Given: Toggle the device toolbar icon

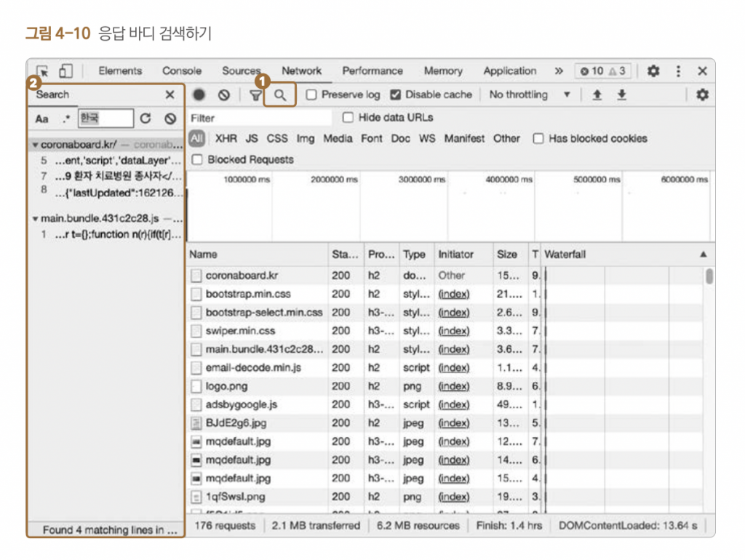Looking at the screenshot, I should point(65,71).
